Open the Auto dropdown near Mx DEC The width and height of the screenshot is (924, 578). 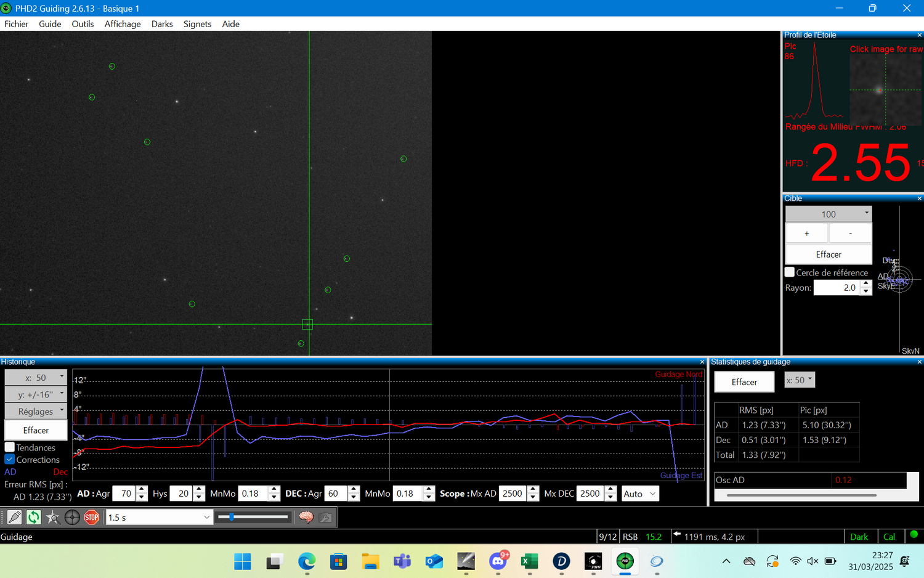[x=640, y=494]
